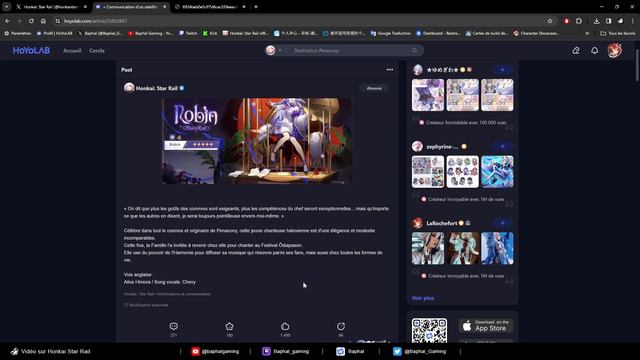Screen dimensions: 640x360
Task: Click the browser home icon
Action: pyautogui.click(x=43, y=21)
